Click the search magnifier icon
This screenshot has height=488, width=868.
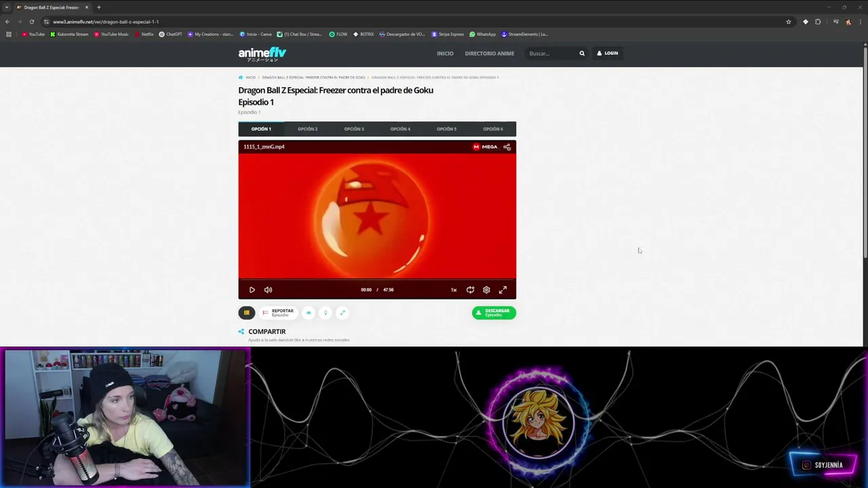(x=582, y=54)
